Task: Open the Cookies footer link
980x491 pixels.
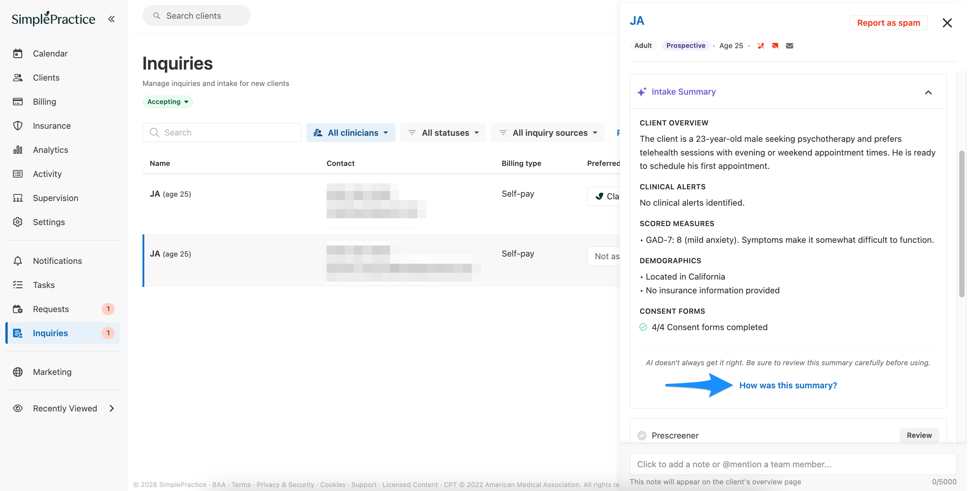Action: [332, 485]
